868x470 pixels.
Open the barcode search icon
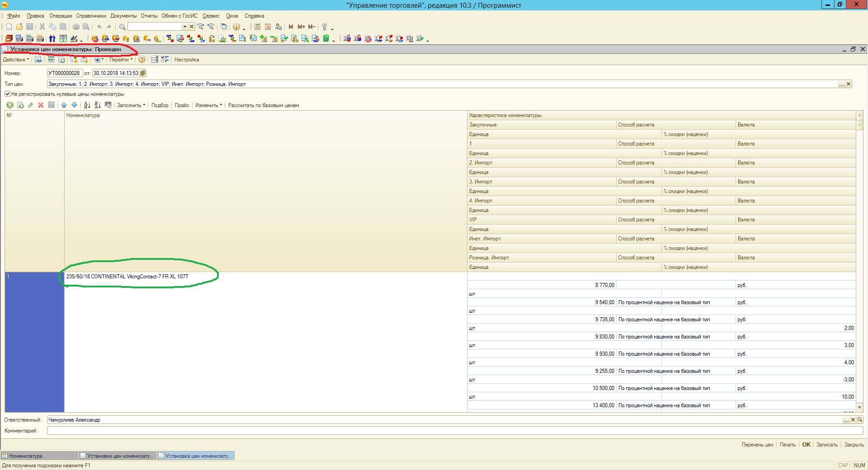[x=108, y=105]
